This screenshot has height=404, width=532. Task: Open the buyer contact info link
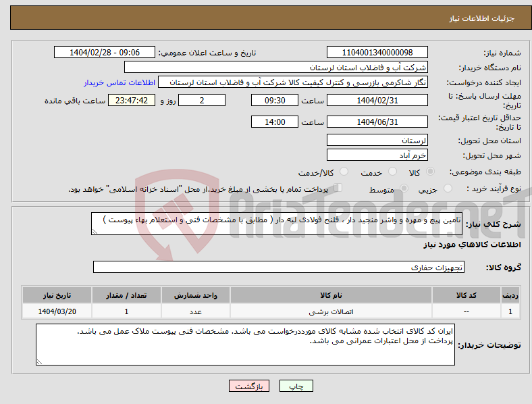click(x=119, y=82)
